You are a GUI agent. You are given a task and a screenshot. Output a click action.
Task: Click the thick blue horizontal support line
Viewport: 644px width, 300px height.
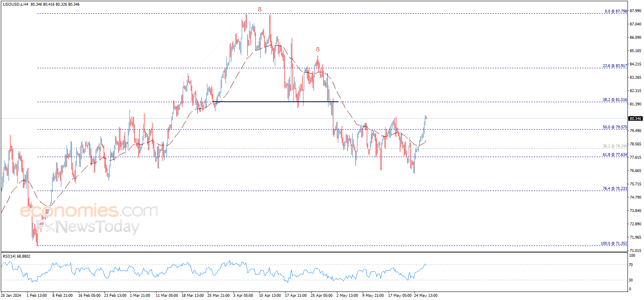[x=276, y=102]
